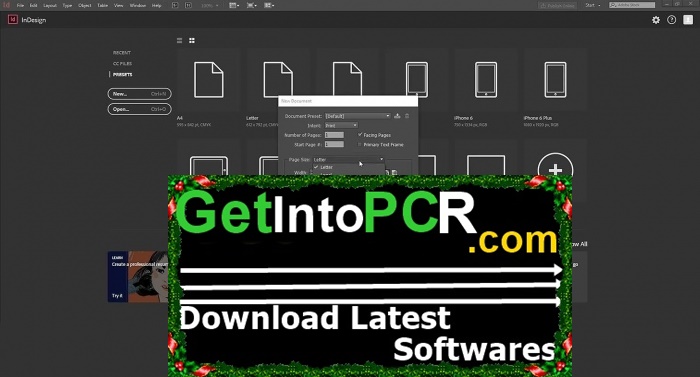Open the Arrange Documents dropdown icon
The image size is (700, 377).
click(269, 5)
